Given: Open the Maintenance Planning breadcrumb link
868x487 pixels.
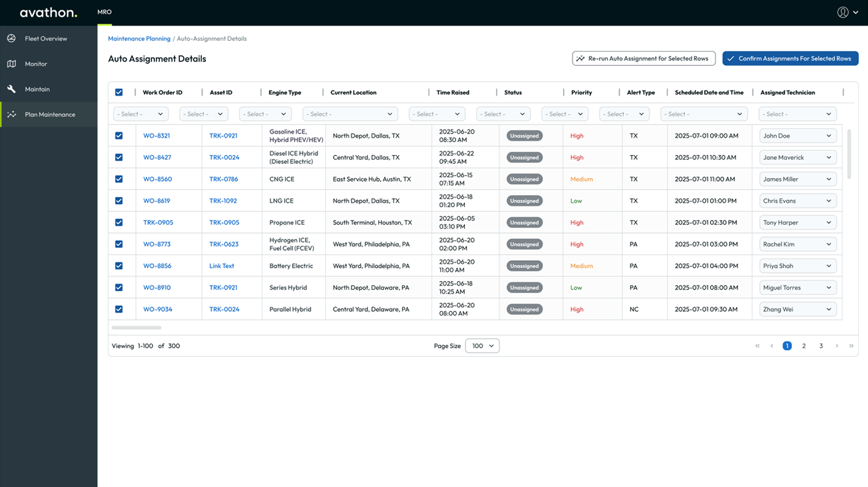Looking at the screenshot, I should click(x=139, y=38).
